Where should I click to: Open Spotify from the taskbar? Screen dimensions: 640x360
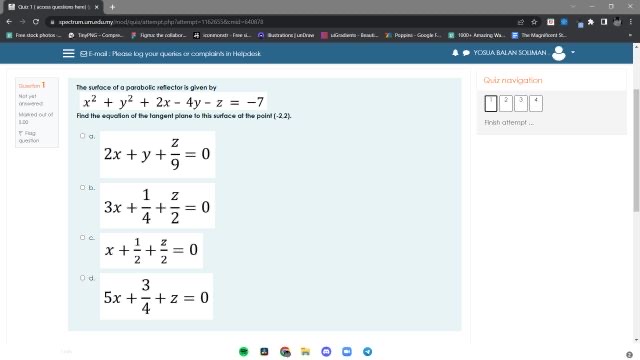pos(244,351)
